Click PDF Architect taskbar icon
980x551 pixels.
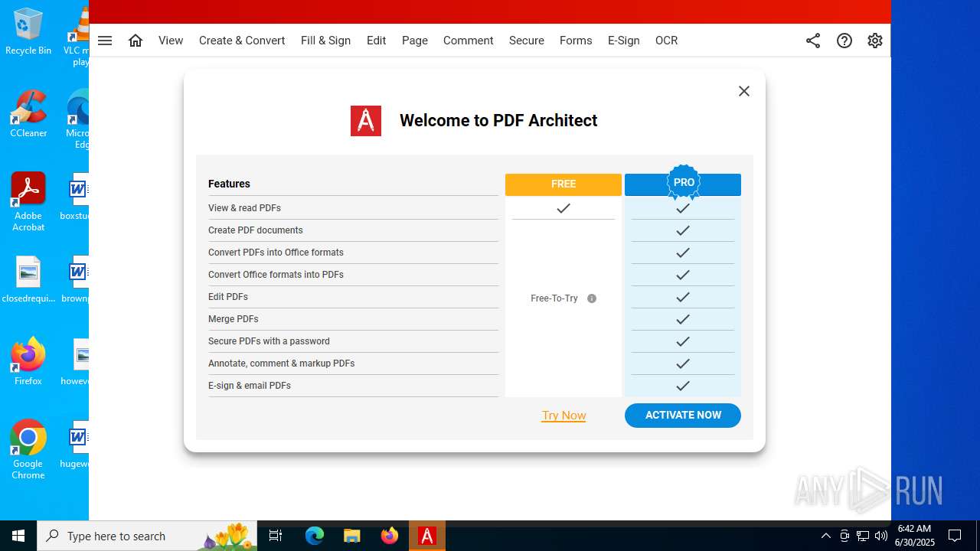pos(427,536)
